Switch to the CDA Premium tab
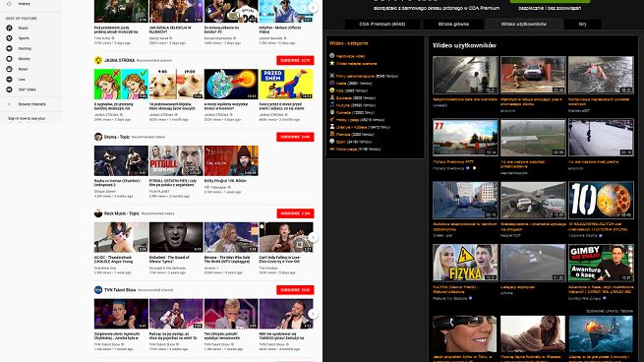 pos(381,25)
